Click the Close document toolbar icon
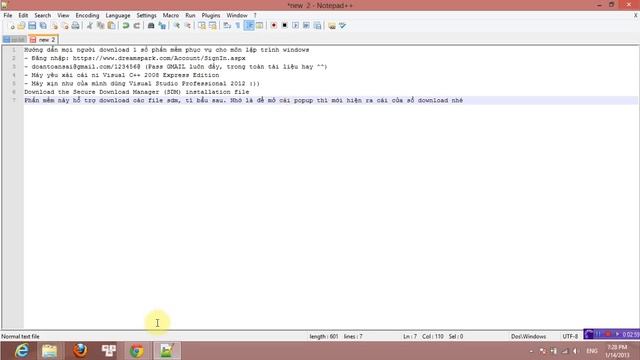 point(54,26)
